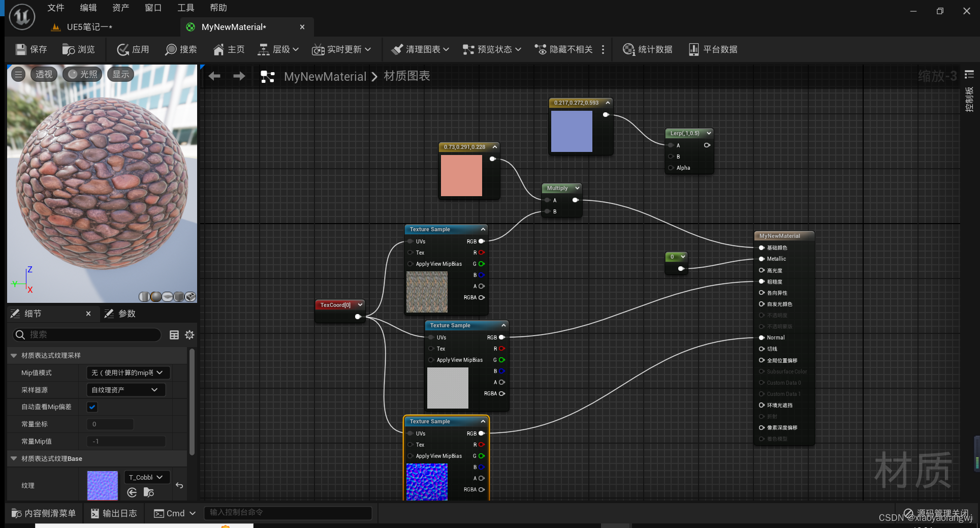980x528 pixels.
Task: Click the details 搜索 search field
Action: pyautogui.click(x=86, y=334)
